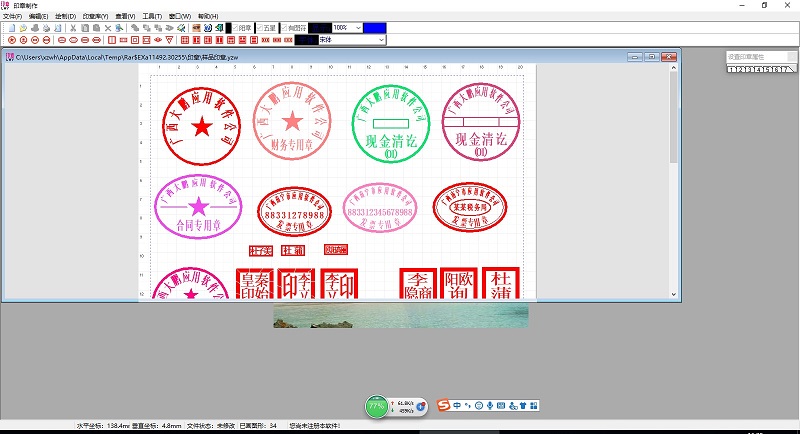Open the 帮助(H) menu
This screenshot has width=800, height=434.
208,16
